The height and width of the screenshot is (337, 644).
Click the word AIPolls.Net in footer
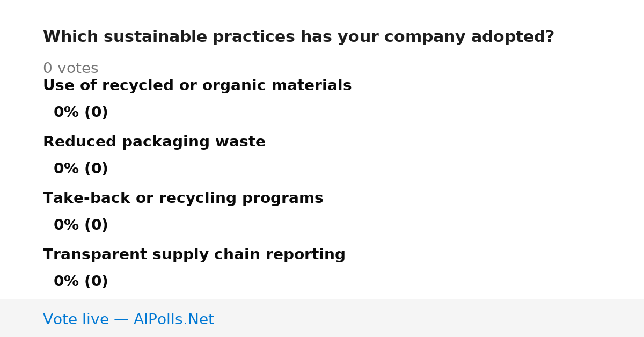(x=173, y=319)
